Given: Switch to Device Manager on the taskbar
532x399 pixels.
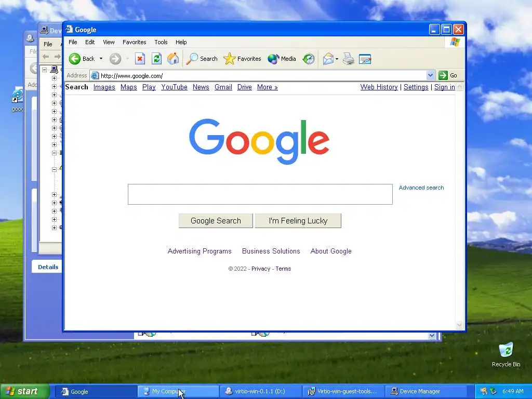Looking at the screenshot, I should 426,392.
